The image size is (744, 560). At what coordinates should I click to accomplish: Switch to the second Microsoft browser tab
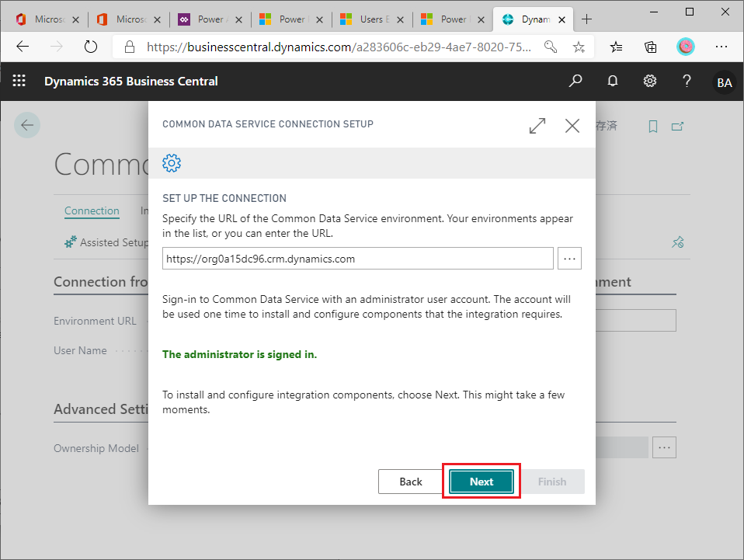129,19
